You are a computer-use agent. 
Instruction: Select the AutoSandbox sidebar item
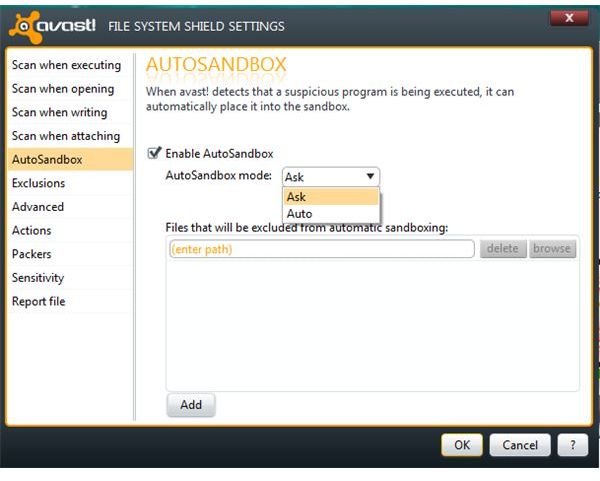pyautogui.click(x=70, y=160)
